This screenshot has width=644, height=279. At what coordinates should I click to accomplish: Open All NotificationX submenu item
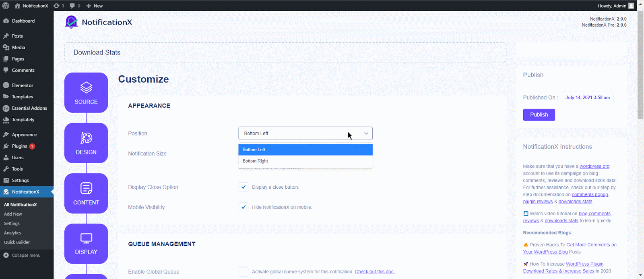(x=20, y=205)
